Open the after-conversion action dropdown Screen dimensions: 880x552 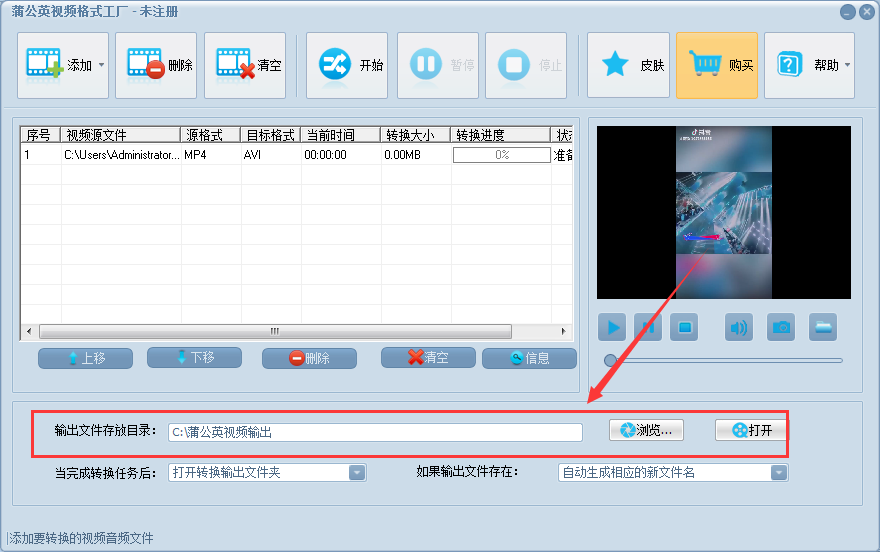pyautogui.click(x=357, y=473)
